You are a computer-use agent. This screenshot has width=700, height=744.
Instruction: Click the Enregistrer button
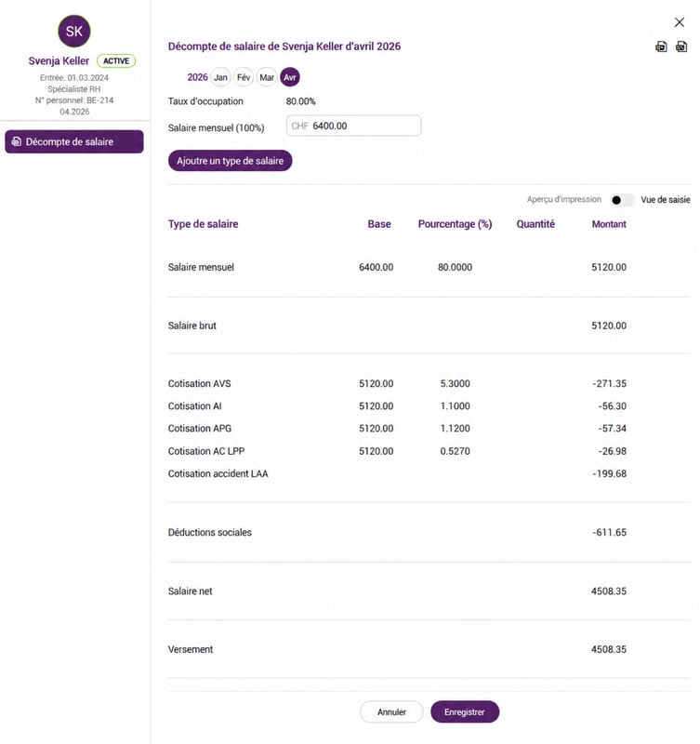pos(465,711)
